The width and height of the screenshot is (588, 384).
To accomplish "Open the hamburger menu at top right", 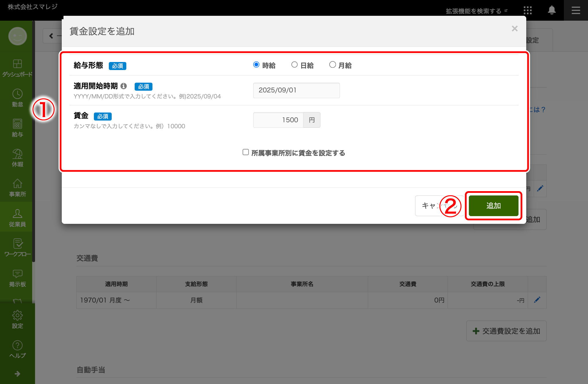I will pos(576,11).
